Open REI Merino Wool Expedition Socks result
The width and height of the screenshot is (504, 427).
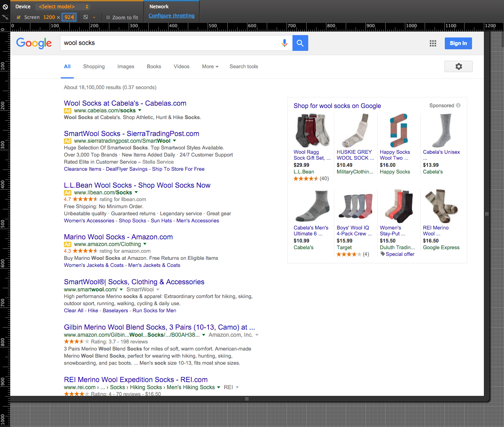click(x=136, y=380)
